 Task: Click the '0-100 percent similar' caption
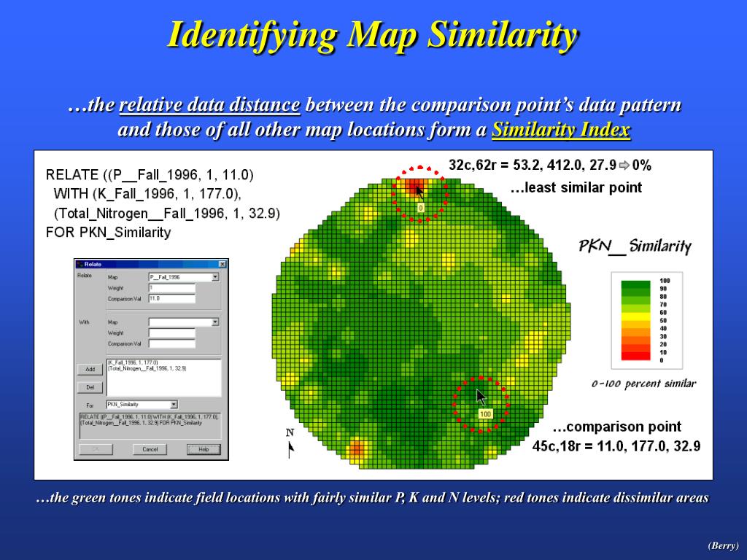click(643, 384)
